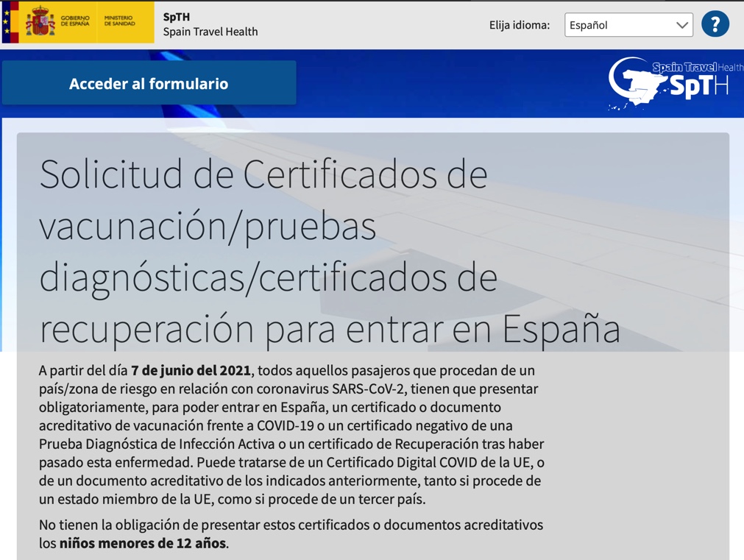Click the Gobierno de España logo text
Viewport: 744px width, 560px height.
[75, 21]
